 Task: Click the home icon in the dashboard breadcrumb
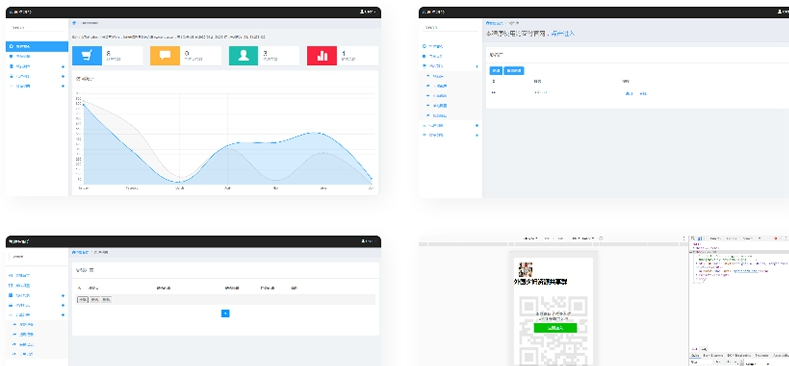[74, 23]
